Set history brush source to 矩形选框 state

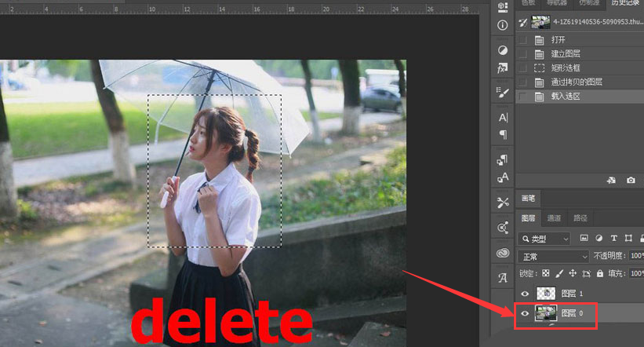pyautogui.click(x=523, y=68)
